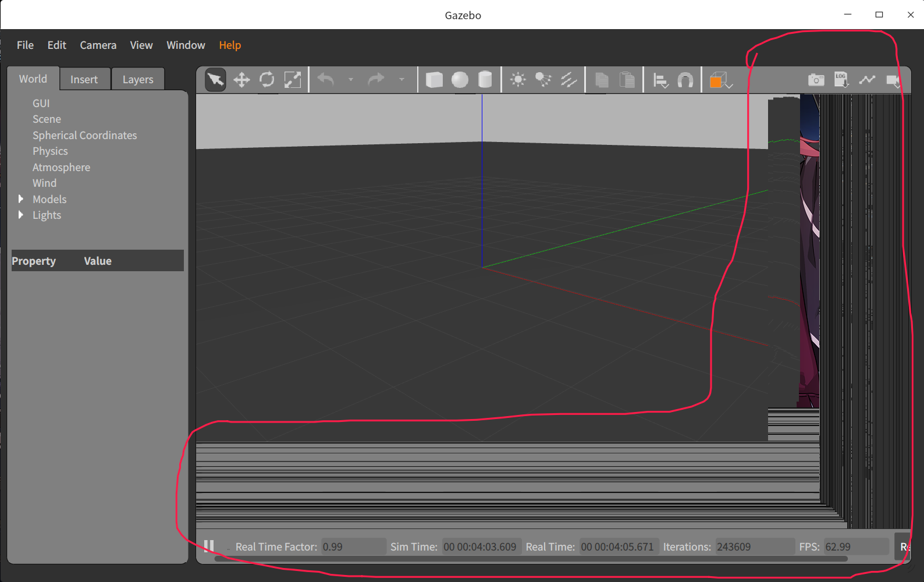Maximize the Gazebo window
Screen dimensions: 924x582
click(x=879, y=15)
